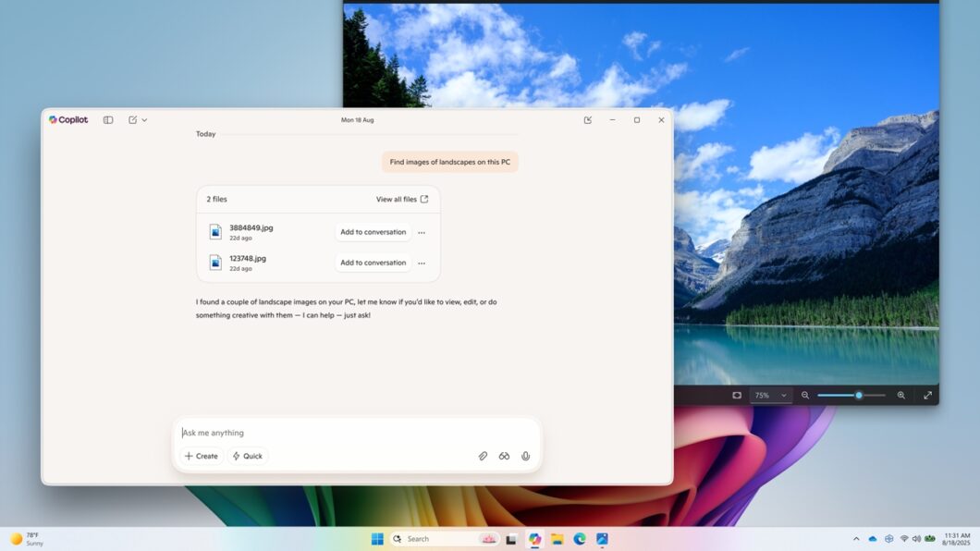Toggle the film strip view in Photos

(737, 395)
